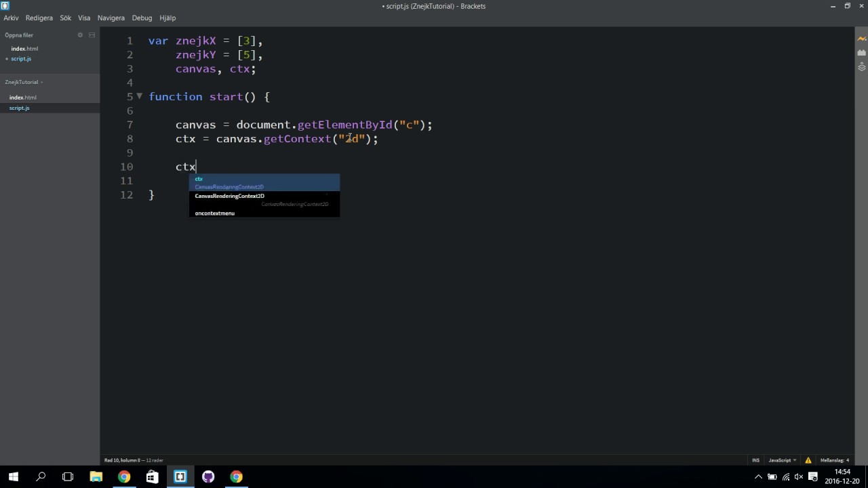
Task: Open the Extension Manager icon in right sidebar
Action: [x=862, y=53]
